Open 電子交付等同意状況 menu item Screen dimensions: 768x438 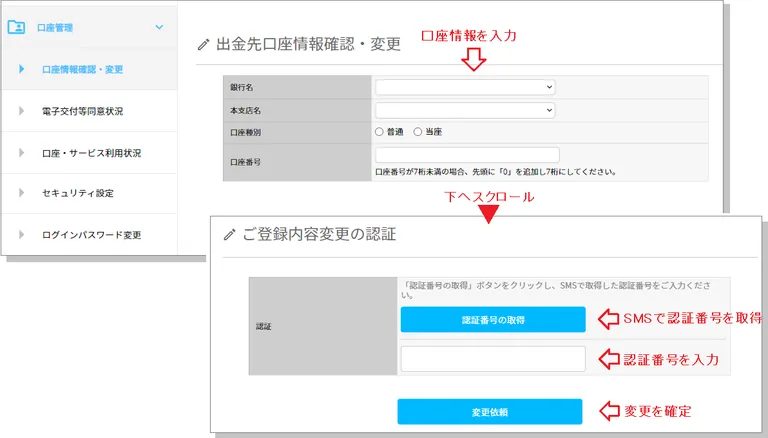[x=82, y=111]
